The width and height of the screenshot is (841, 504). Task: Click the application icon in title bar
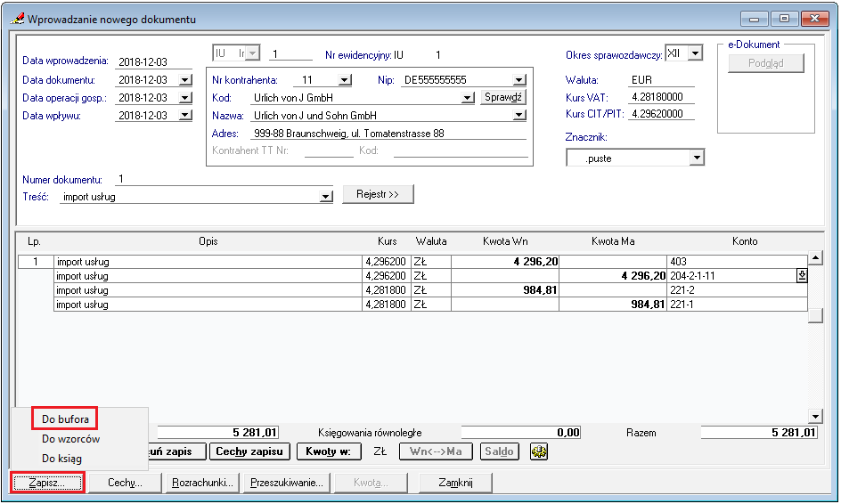tap(17, 19)
